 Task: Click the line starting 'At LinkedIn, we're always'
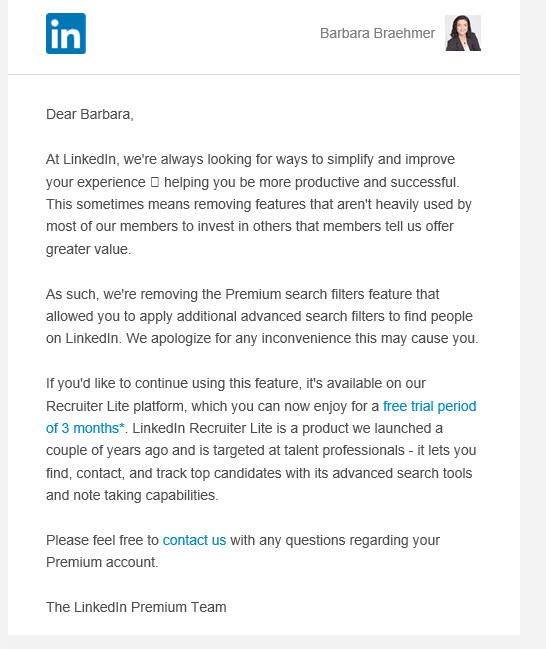click(250, 159)
